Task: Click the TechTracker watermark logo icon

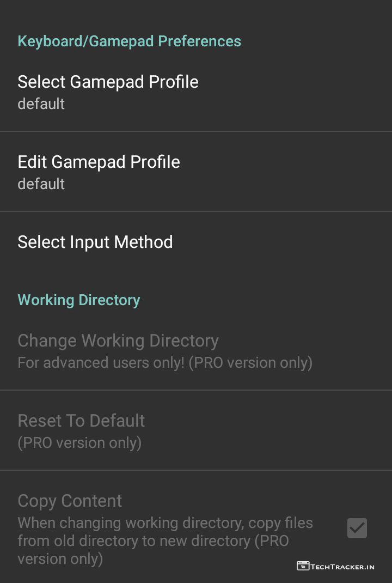Action: tap(303, 566)
